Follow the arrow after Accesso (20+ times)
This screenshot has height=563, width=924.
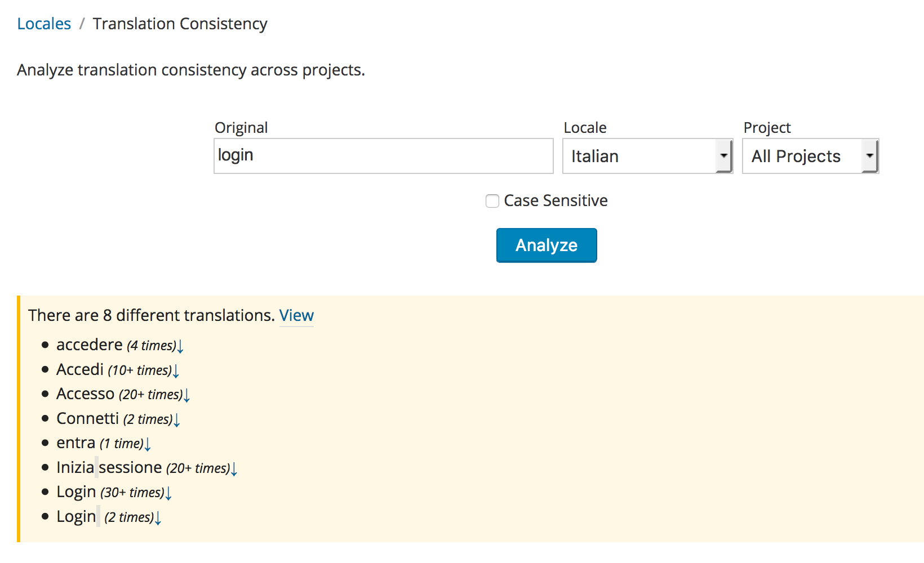[187, 395]
